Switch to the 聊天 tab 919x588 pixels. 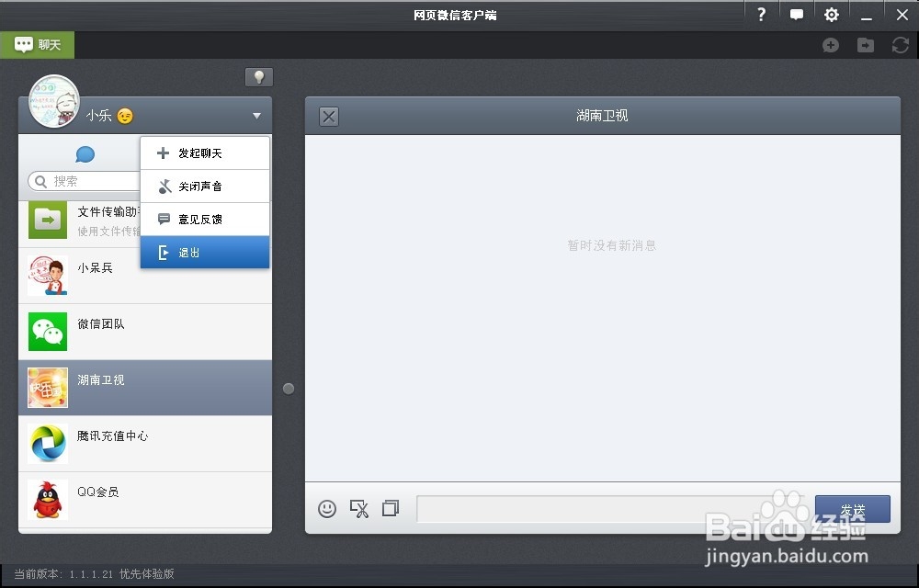click(x=38, y=44)
